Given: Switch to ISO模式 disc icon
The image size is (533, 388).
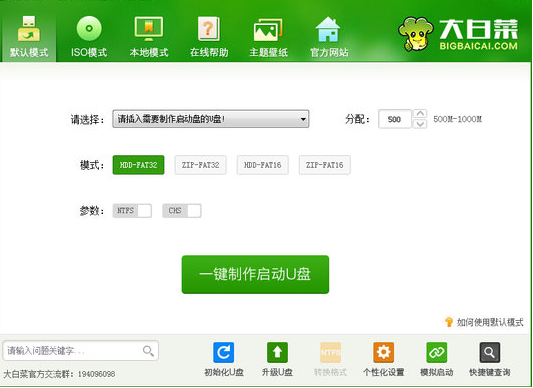Looking at the screenshot, I should pos(89,29).
